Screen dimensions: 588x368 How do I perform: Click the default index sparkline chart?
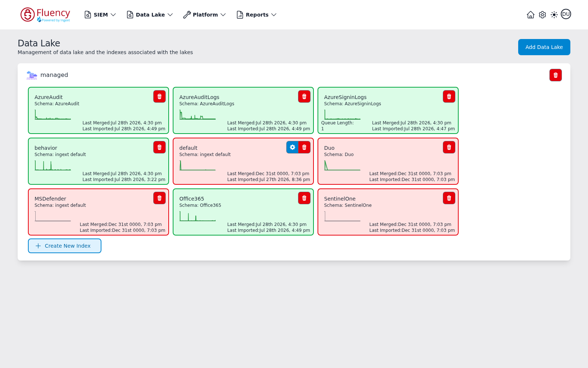[198, 166]
